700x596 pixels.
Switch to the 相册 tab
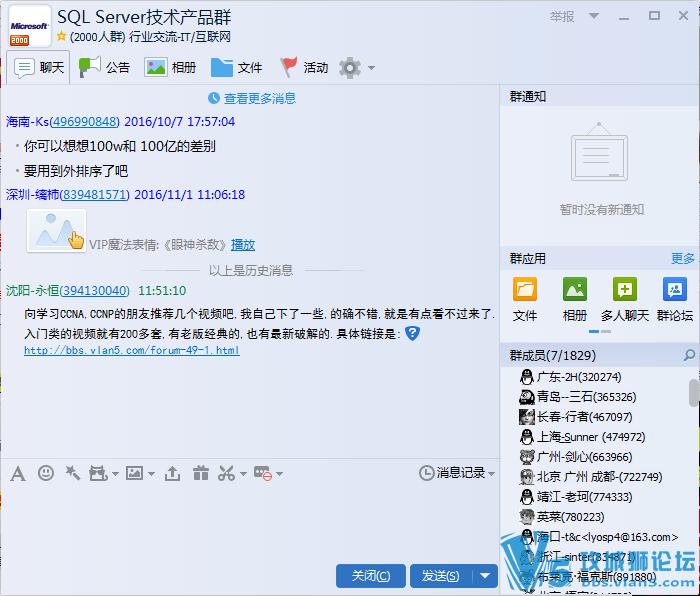170,68
